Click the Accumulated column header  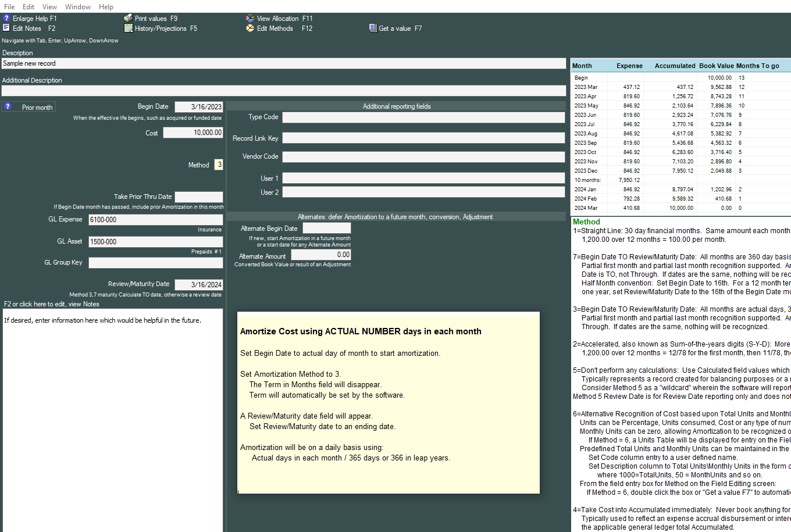[x=675, y=66]
